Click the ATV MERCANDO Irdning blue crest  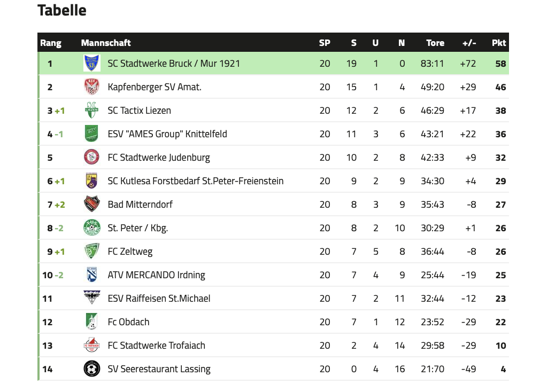point(91,275)
